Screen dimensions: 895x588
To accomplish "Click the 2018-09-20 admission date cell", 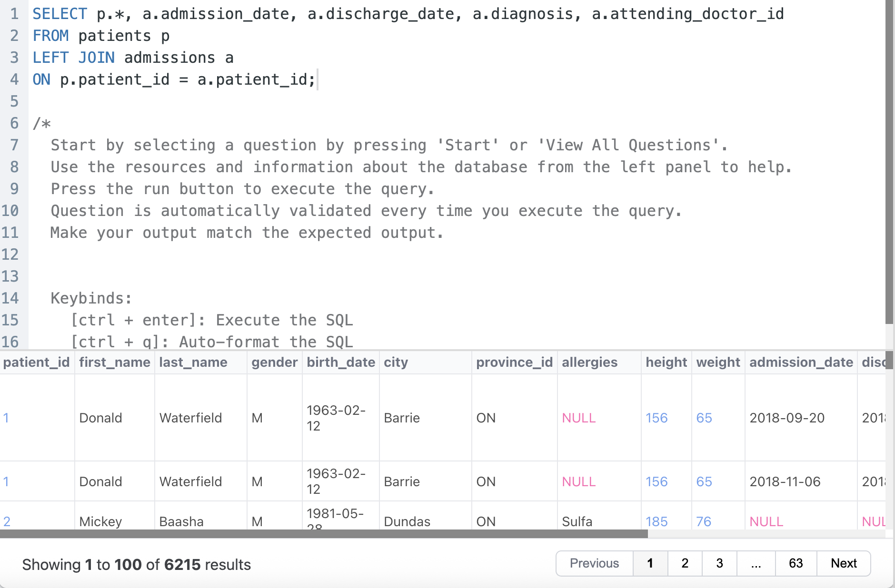I will pos(787,418).
